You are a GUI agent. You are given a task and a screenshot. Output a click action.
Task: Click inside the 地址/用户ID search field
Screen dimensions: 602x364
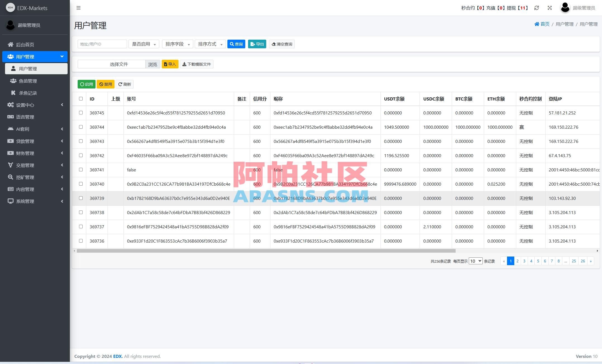(x=102, y=44)
